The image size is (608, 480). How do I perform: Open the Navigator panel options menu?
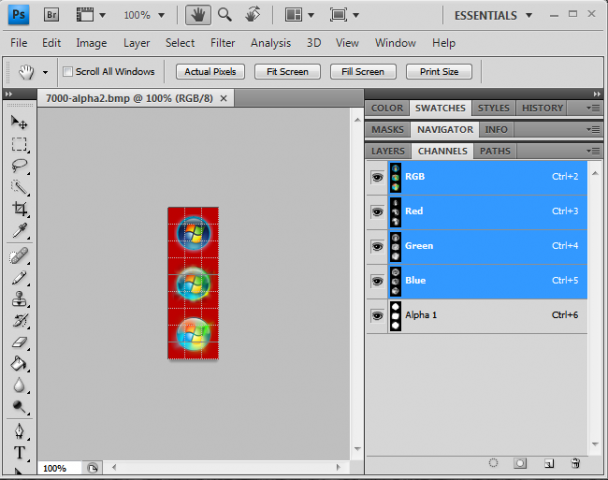(x=593, y=129)
